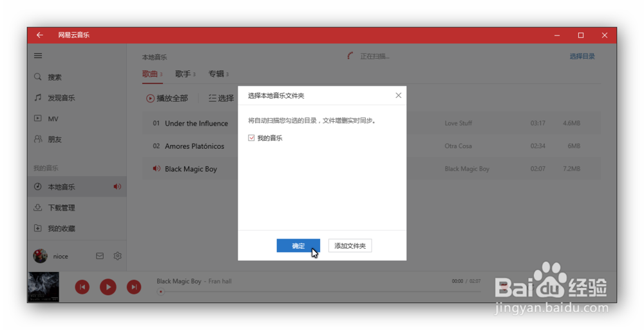Click the speaker icon beside Black Magic Boy
Screen dimensions: 644x330
click(x=156, y=168)
